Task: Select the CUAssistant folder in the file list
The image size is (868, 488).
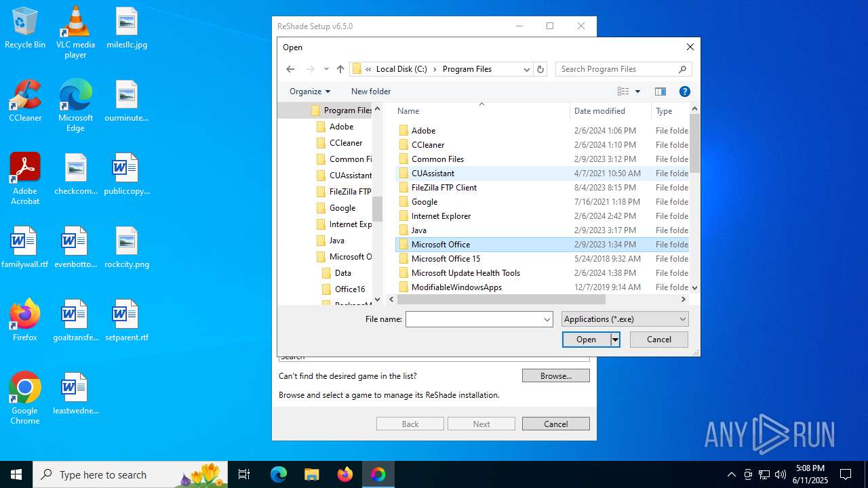Action: 433,174
